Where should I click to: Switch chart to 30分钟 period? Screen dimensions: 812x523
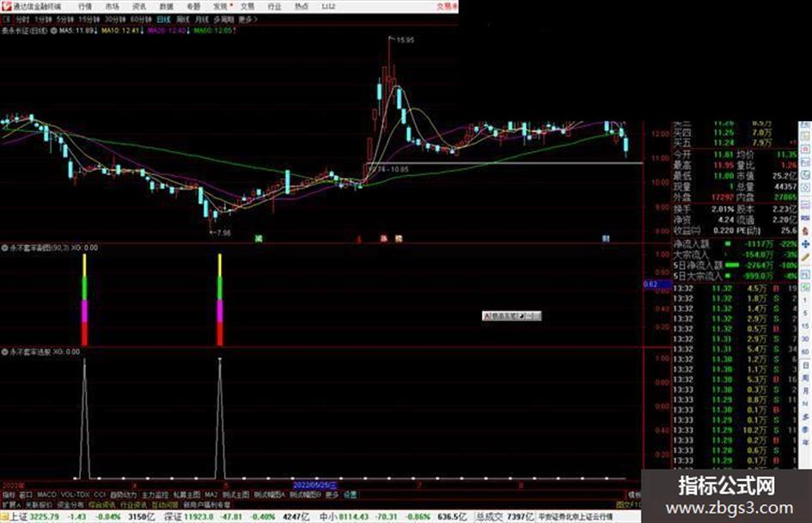[x=114, y=20]
